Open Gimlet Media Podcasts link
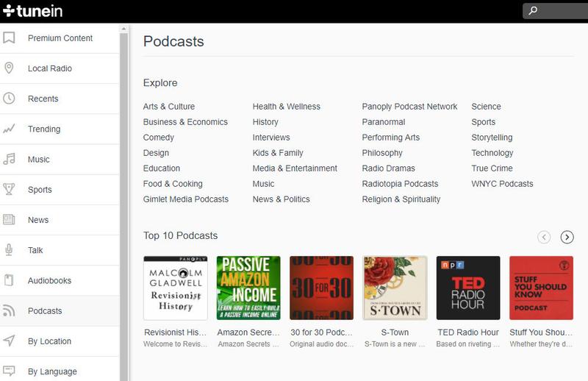Viewport: 588px width, 381px height. [186, 199]
